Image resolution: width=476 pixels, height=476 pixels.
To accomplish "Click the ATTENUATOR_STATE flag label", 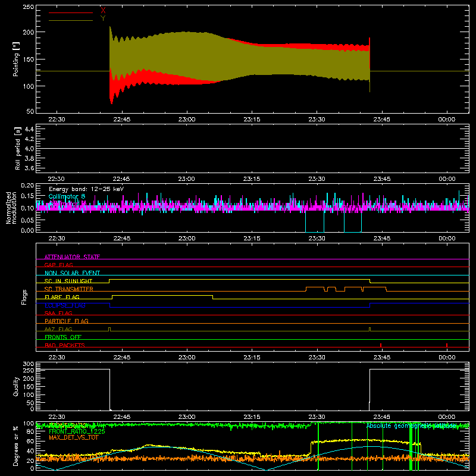I will coord(72,257).
